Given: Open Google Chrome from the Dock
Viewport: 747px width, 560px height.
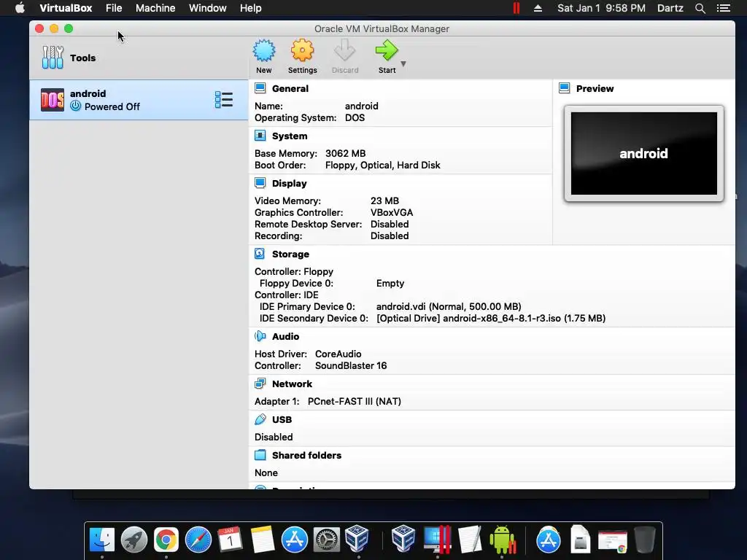Looking at the screenshot, I should tap(166, 540).
